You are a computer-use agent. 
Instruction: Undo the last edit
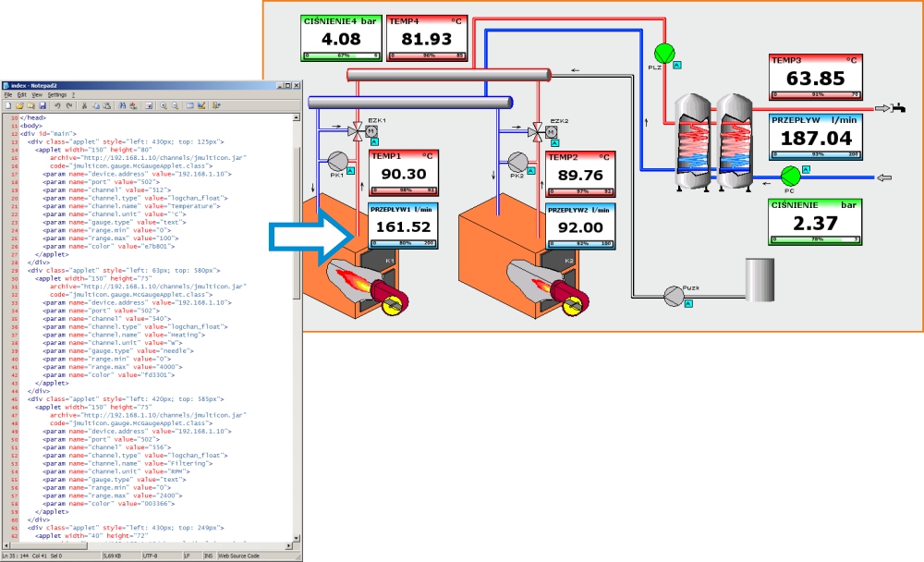57,104
